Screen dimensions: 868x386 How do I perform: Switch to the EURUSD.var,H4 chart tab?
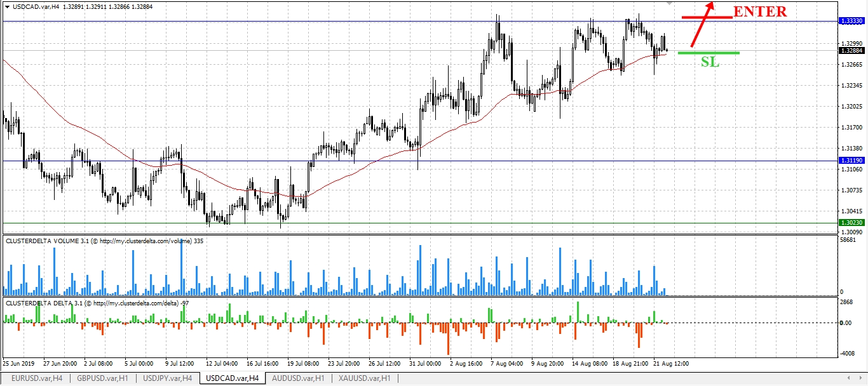tap(37, 378)
